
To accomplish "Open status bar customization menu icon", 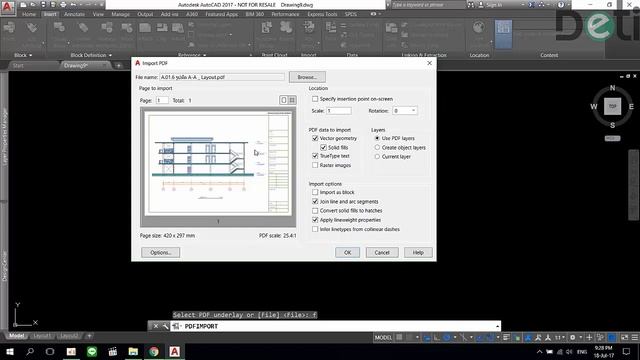I will coord(635,337).
